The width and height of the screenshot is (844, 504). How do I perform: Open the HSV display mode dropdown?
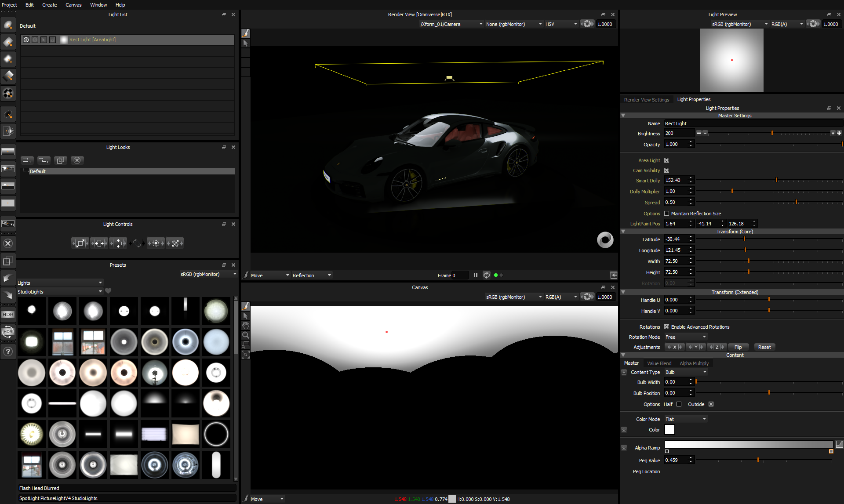pos(561,24)
